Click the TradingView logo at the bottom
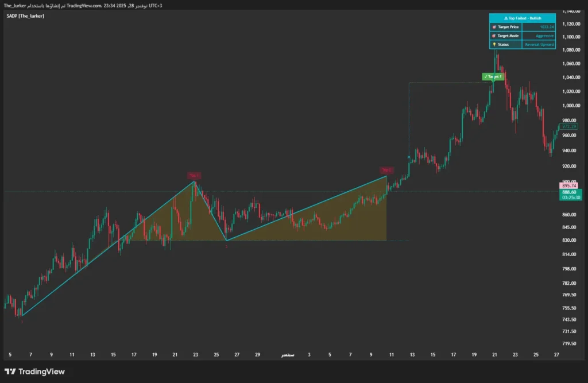588x383 pixels. [34, 372]
